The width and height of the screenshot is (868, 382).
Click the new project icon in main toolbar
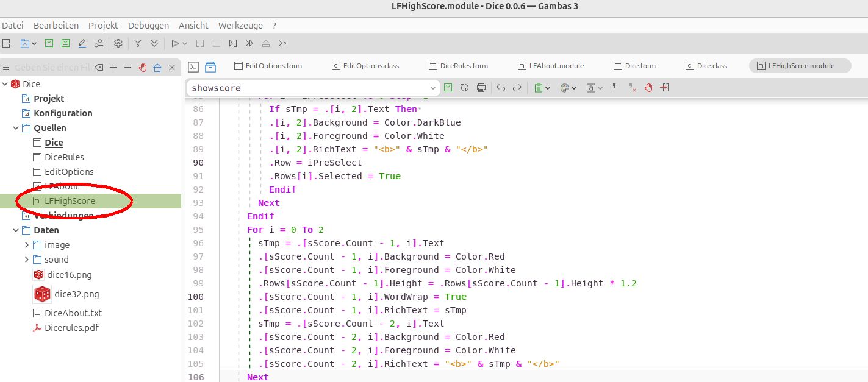[x=7, y=43]
